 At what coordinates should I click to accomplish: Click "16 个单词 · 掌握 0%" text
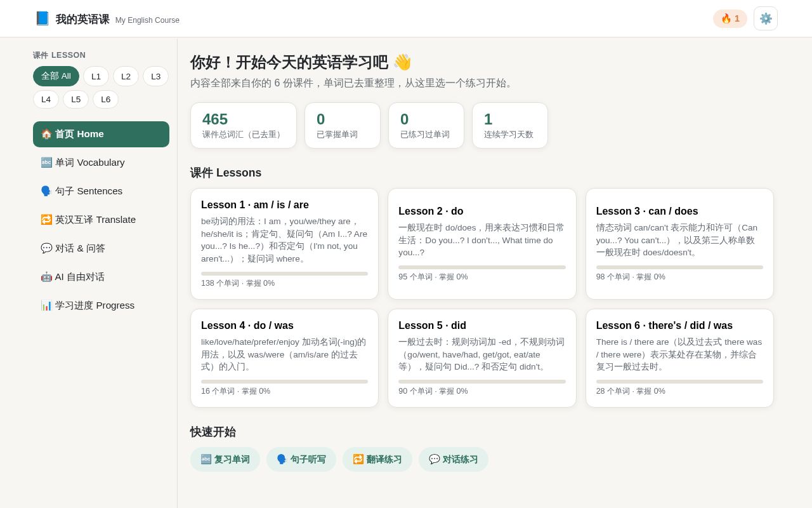click(235, 391)
